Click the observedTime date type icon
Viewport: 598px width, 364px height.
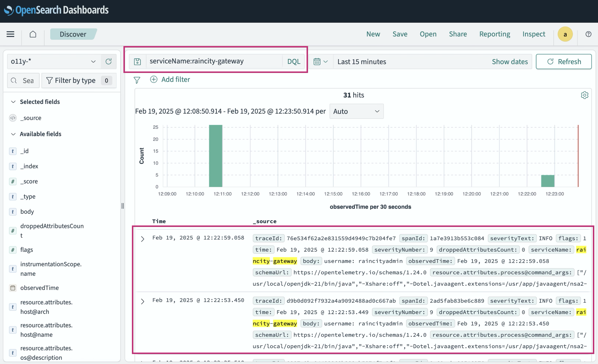(13, 288)
